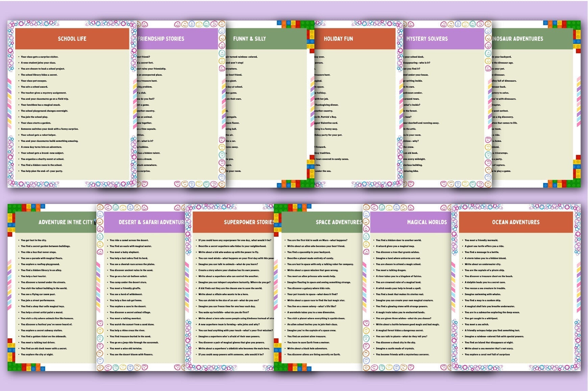Select prompt "You discover a galaxy where kids rule."
This screenshot has height=391, width=588.
pyautogui.click(x=309, y=288)
